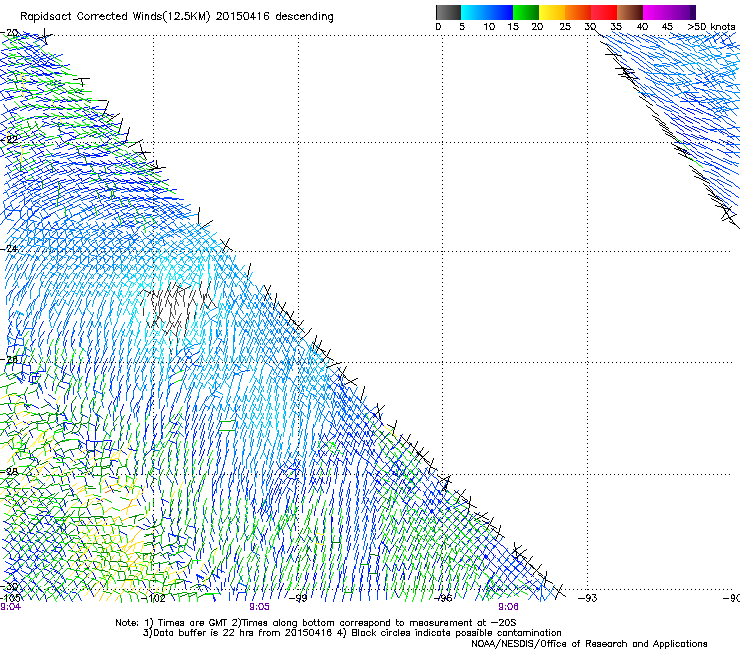Viewport: 740px width, 650px height.
Task: Click the cyan 5-10 knots legend swatch
Action: [x=474, y=12]
